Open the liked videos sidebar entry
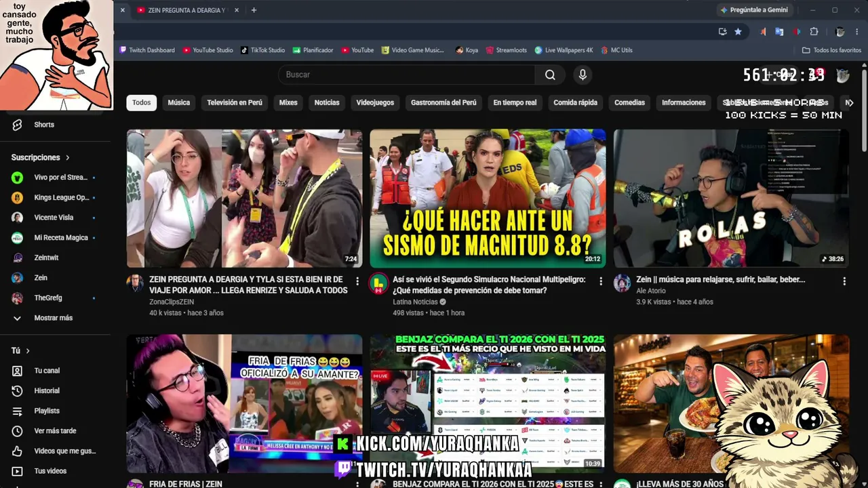 coord(55,451)
